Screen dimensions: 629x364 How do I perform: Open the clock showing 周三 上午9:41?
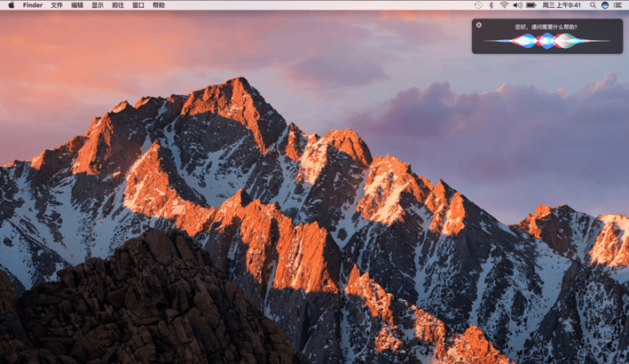click(x=562, y=5)
